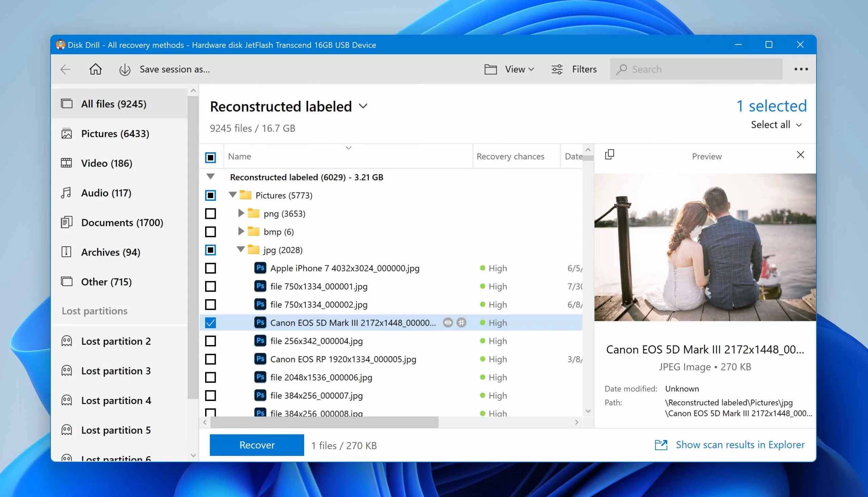Check the file 750x1334_000001.jpg checkbox
The image size is (868, 497).
[x=211, y=286]
